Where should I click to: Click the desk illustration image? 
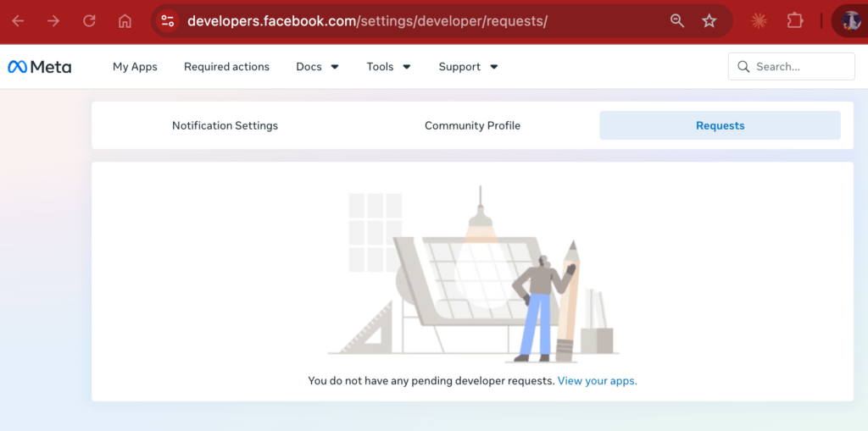473,274
